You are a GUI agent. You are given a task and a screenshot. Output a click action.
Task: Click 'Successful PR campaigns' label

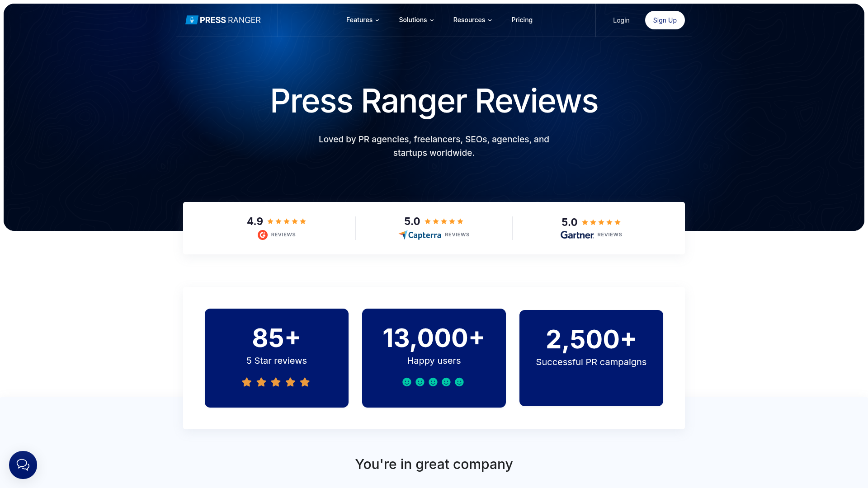pos(591,362)
